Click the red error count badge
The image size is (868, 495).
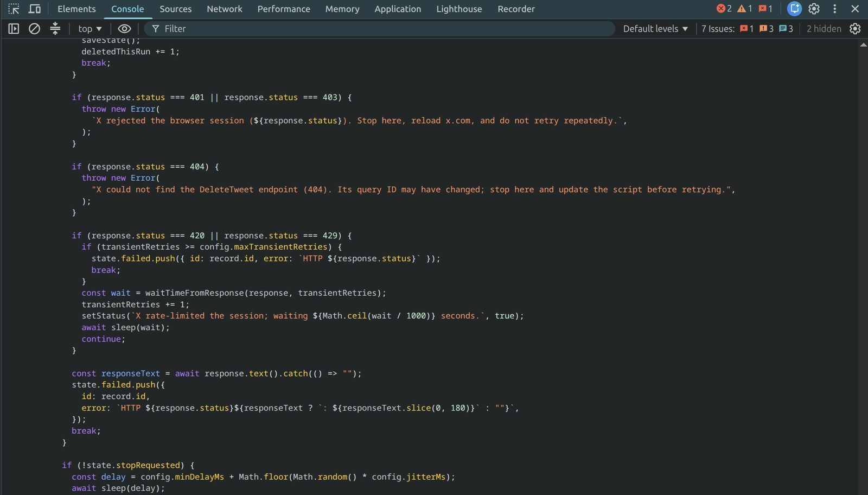724,9
